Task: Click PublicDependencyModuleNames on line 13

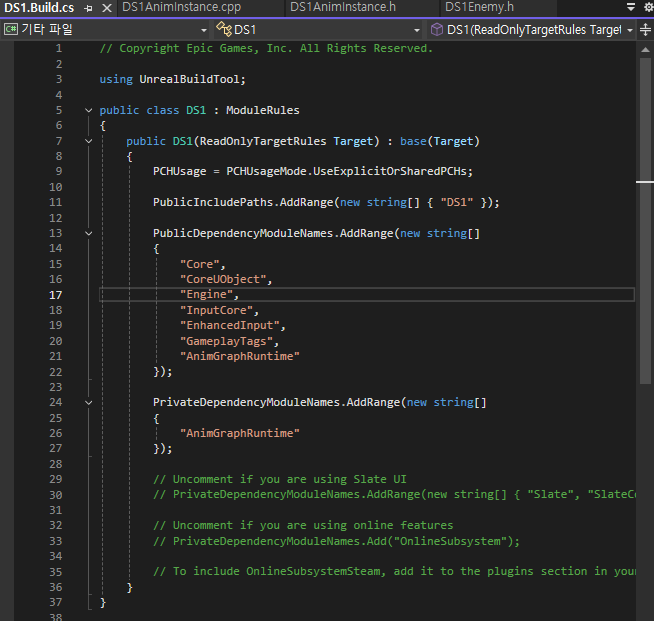Action: tap(243, 234)
